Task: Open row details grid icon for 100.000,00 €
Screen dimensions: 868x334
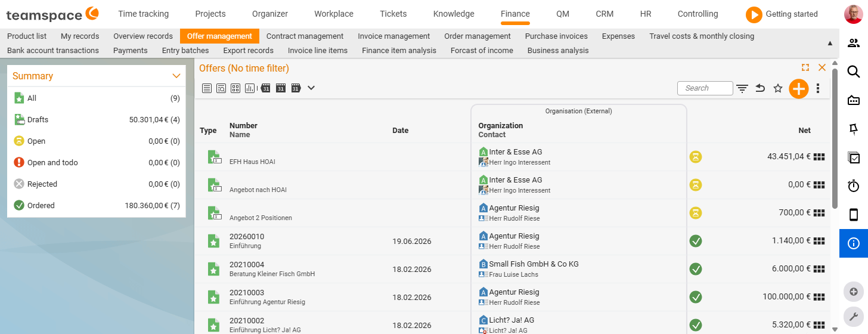Action: click(819, 297)
